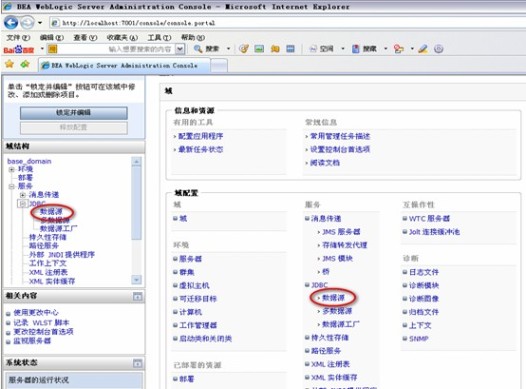The width and height of the screenshot is (526, 389).
Task: Open the 常用管理任务描述 link
Action: (x=340, y=136)
